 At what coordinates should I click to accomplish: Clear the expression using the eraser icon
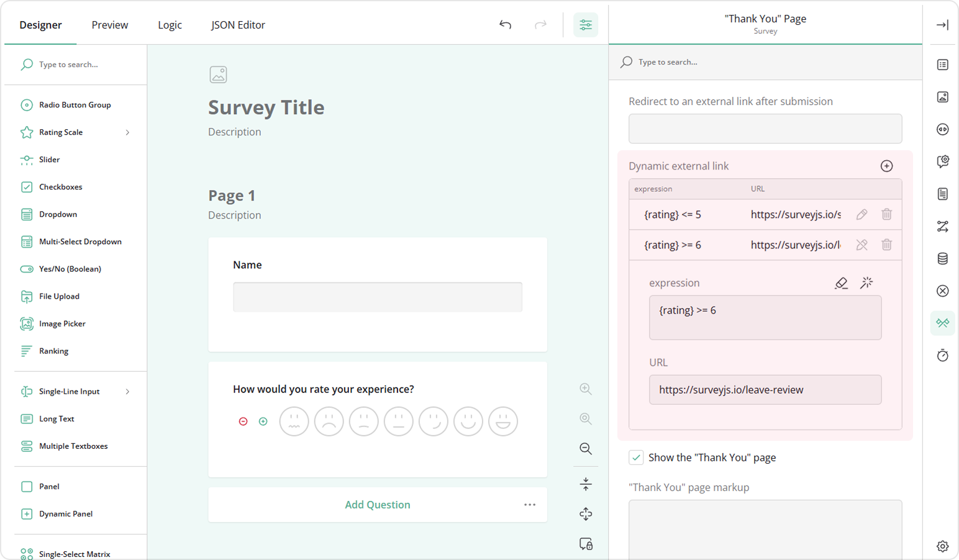point(841,282)
